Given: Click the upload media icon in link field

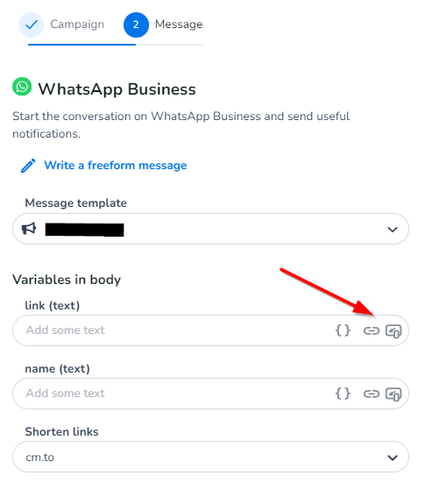Looking at the screenshot, I should pyautogui.click(x=393, y=331).
